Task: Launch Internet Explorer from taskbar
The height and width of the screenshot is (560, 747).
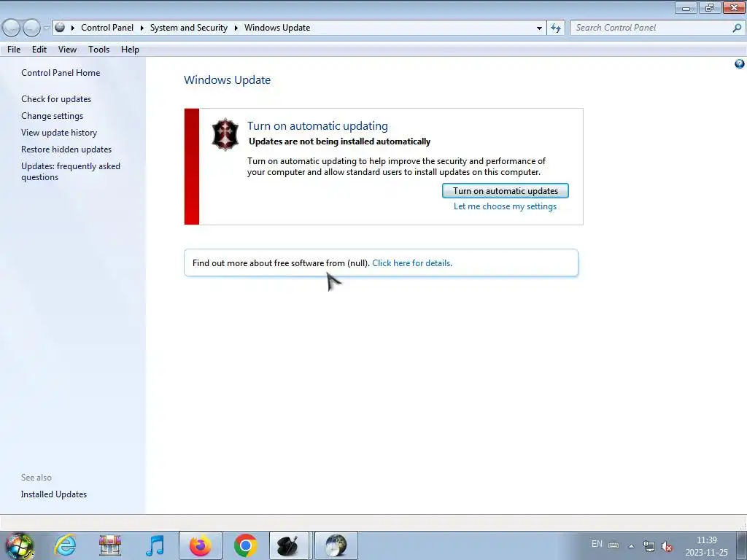Action: tap(65, 545)
